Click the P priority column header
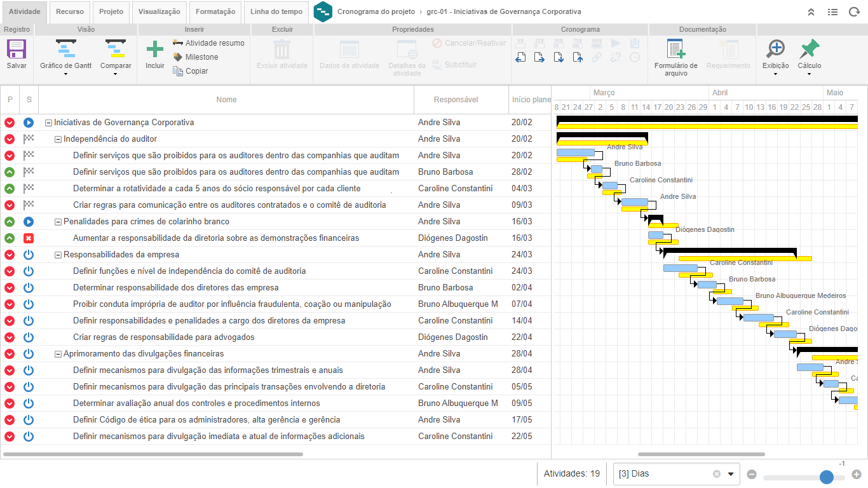Viewport: 868px width, 488px height. pos(10,100)
